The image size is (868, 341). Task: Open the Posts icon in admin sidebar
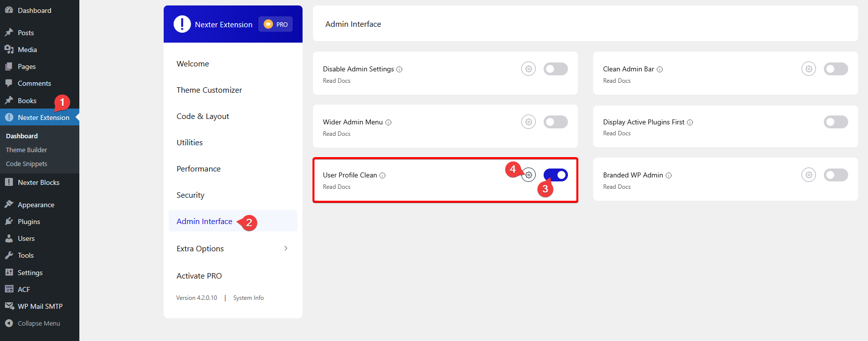pos(9,32)
